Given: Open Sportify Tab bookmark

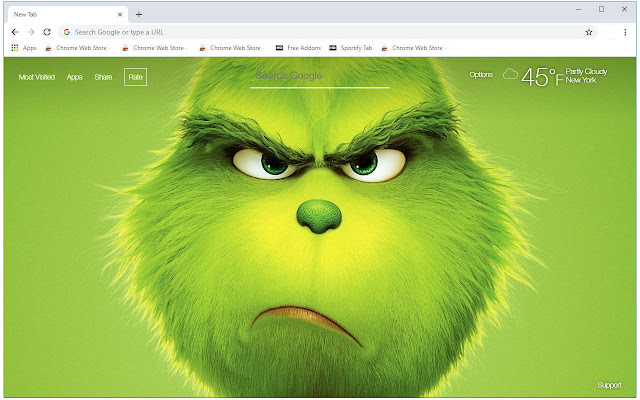Looking at the screenshot, I should pyautogui.click(x=351, y=48).
